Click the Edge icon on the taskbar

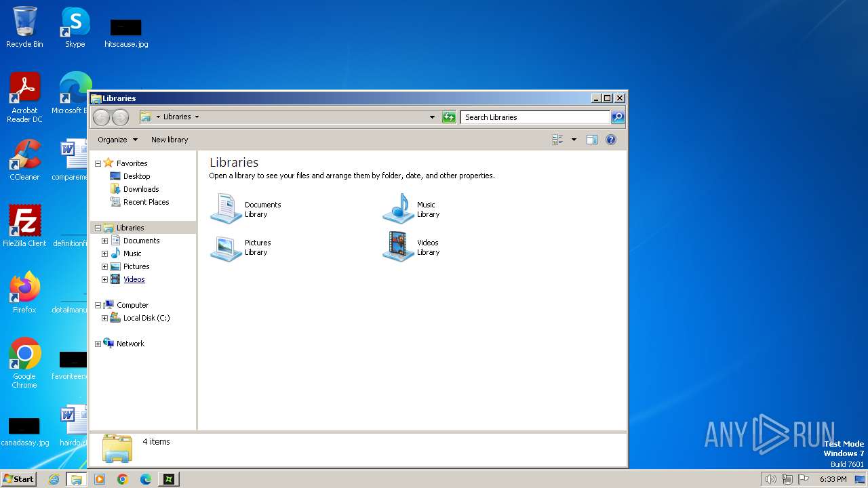tap(146, 479)
